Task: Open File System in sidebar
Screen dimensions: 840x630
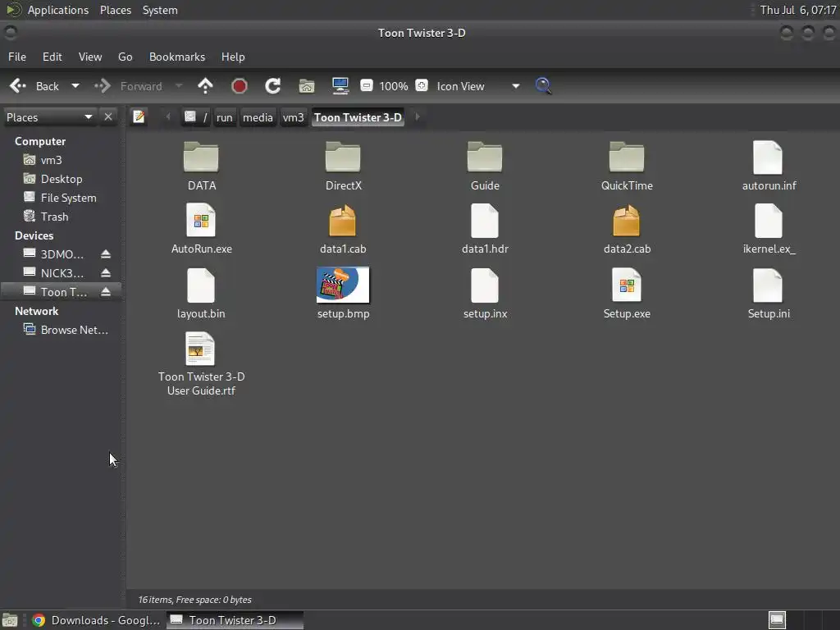Action: click(x=61, y=198)
